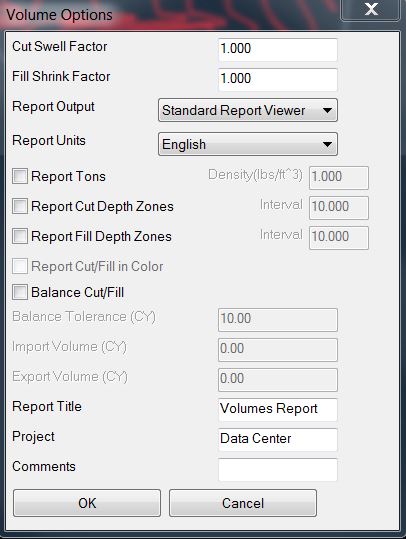Select the Fill Shrink Factor field
The width and height of the screenshot is (406, 539).
coord(278,79)
